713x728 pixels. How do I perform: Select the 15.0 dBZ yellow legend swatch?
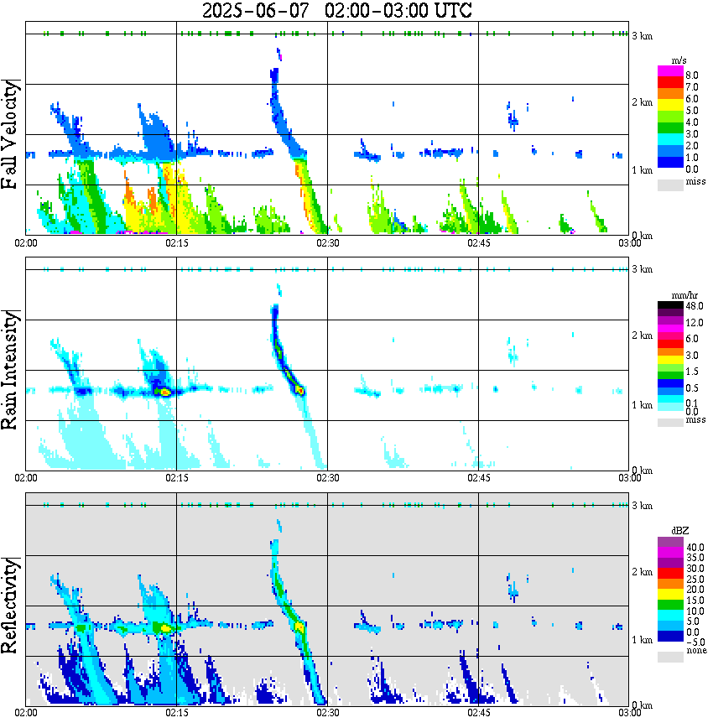pos(670,595)
